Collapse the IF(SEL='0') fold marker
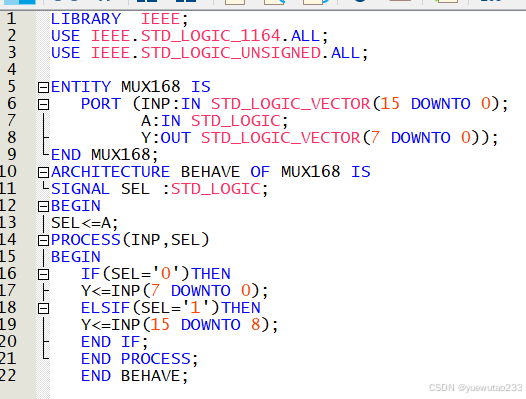Screen dimensions: 526x399 tap(43, 275)
